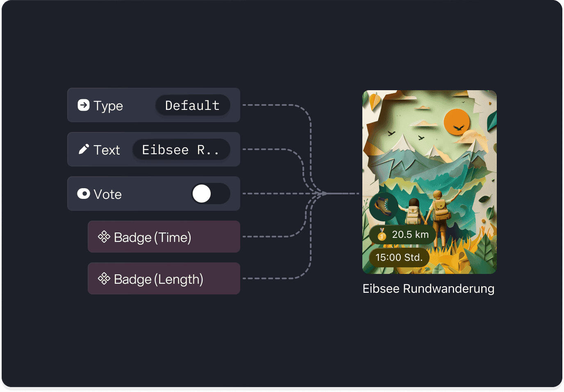This screenshot has width=564, height=392.
Task: Open the Default type dropdown
Action: click(x=193, y=105)
